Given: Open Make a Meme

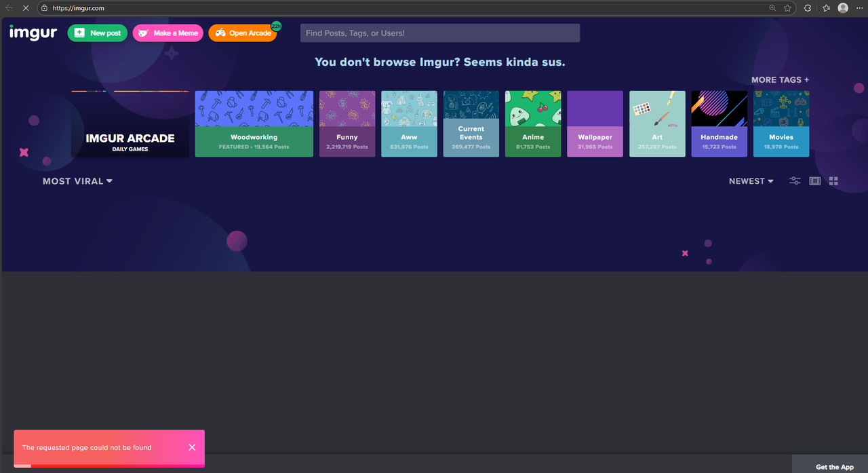Looking at the screenshot, I should pos(168,33).
